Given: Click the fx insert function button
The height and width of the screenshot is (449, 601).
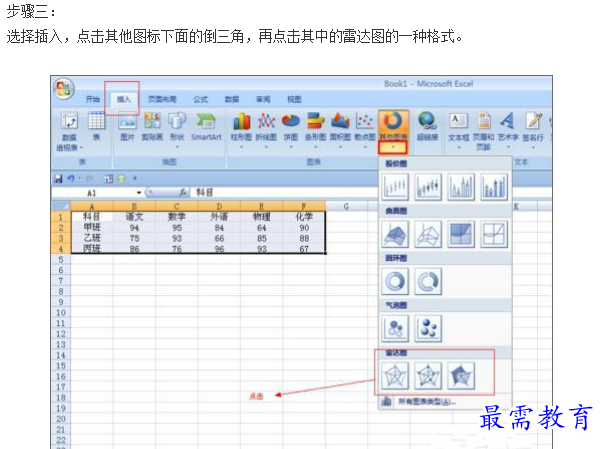Looking at the screenshot, I should 183,192.
